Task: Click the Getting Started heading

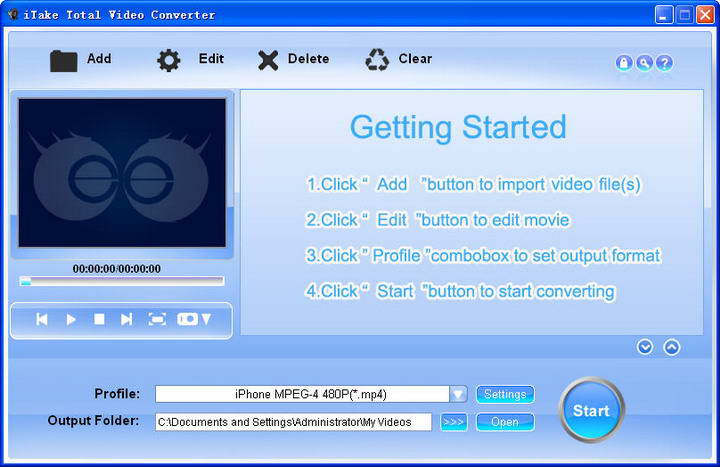Action: click(x=458, y=127)
